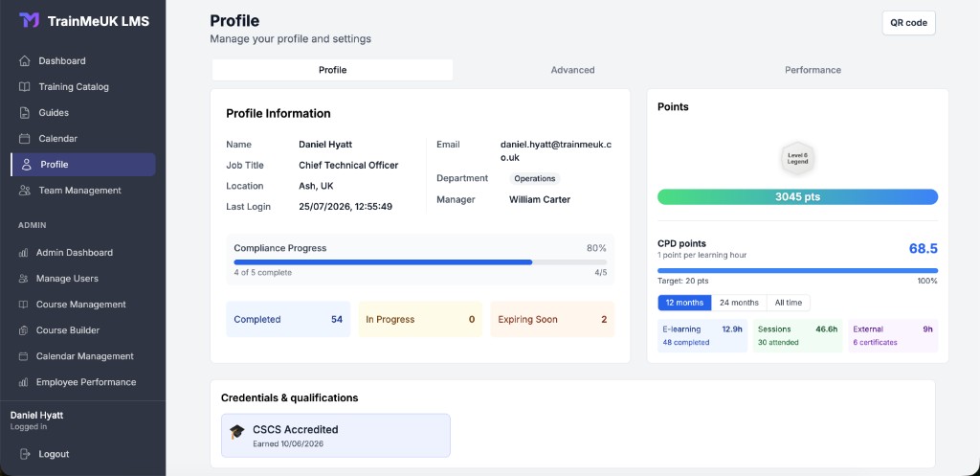Image resolution: width=980 pixels, height=476 pixels.
Task: Click the Guides document icon
Action: [24, 113]
